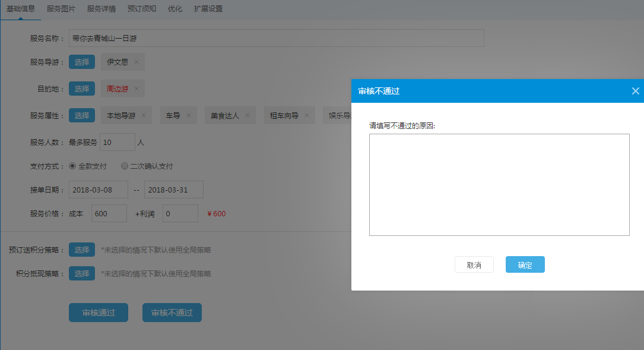Open the start date field 2018-03-08
Viewport: 644px width, 350px height.
(98, 190)
